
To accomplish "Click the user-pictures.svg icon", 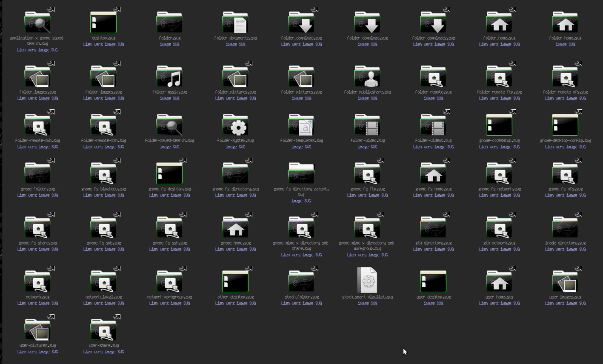I will click(x=37, y=330).
